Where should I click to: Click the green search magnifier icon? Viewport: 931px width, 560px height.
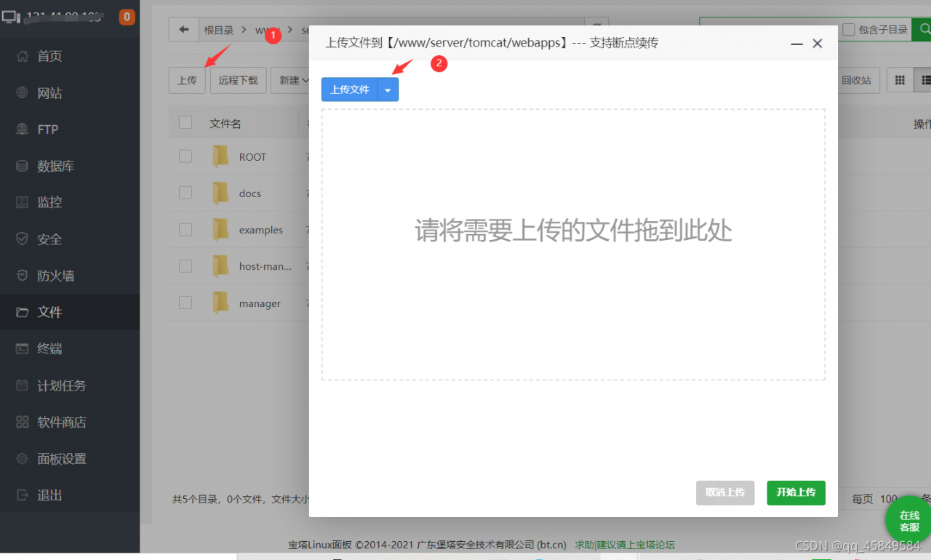(924, 29)
